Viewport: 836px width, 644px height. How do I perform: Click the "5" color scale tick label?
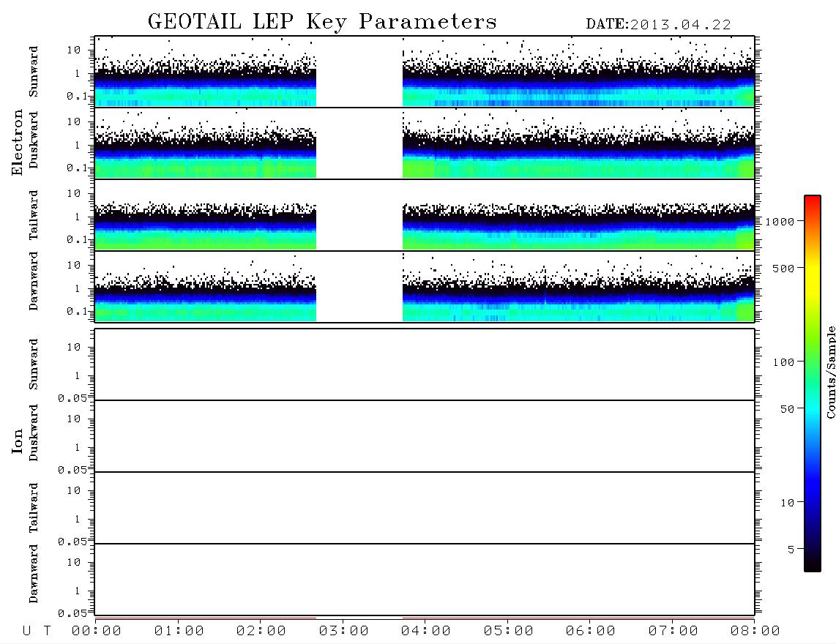tap(791, 550)
